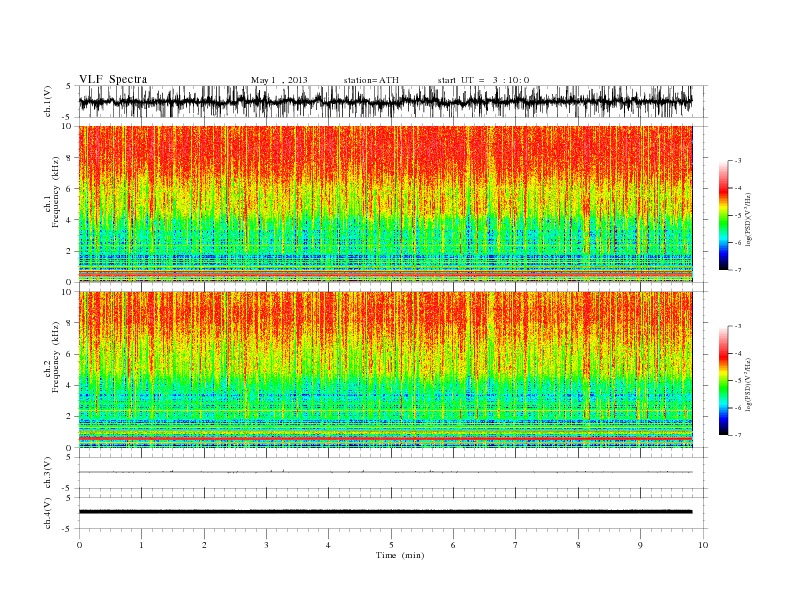Click the ch.1 colorbar "log(PSD)(V²/Hz)" label
Image resolution: width=792 pixels, height=612 pixels.
(x=749, y=220)
